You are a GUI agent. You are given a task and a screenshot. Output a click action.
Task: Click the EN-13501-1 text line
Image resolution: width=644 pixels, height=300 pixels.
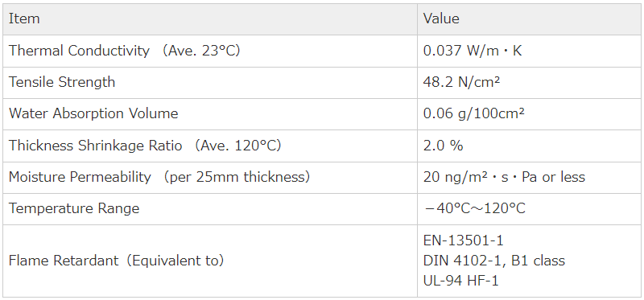pos(464,240)
